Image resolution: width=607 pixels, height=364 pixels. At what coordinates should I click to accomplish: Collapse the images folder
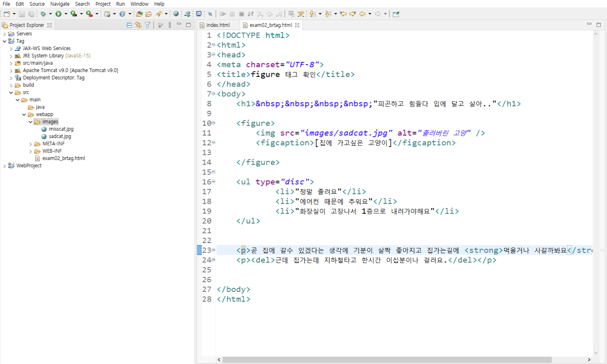(x=31, y=121)
